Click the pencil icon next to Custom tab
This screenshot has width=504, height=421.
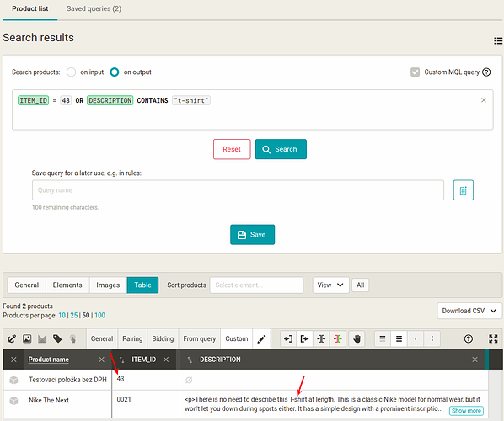pos(261,338)
